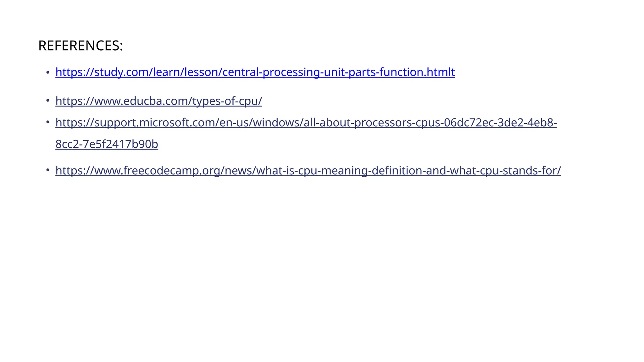Click the bullet before the educba link
Image resolution: width=644 pixels, height=362 pixels.
point(48,101)
